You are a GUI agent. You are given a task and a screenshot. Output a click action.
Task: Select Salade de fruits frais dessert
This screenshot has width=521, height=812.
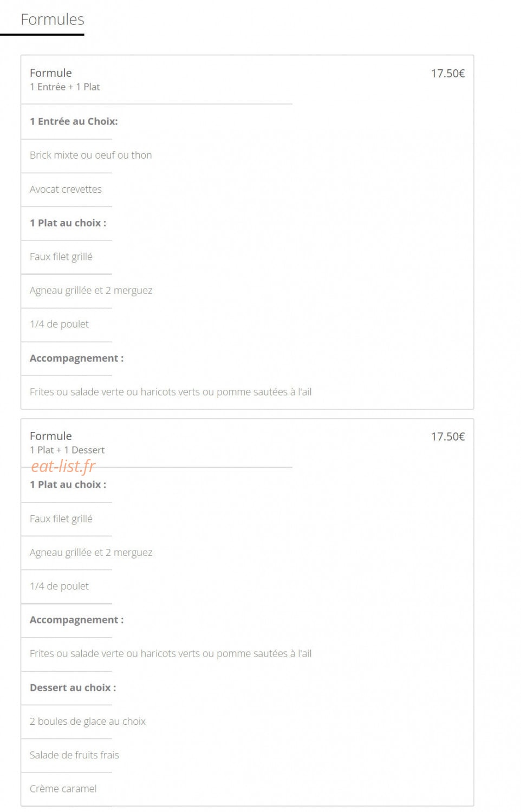point(74,755)
